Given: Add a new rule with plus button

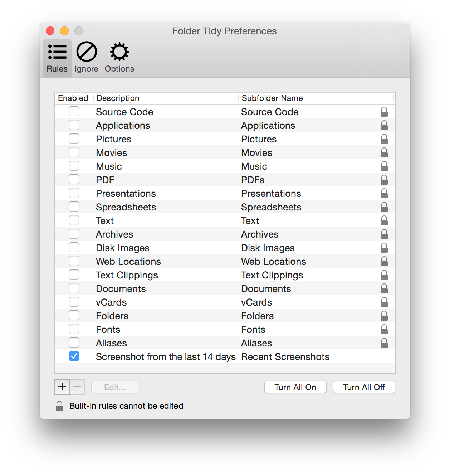Looking at the screenshot, I should [62, 387].
